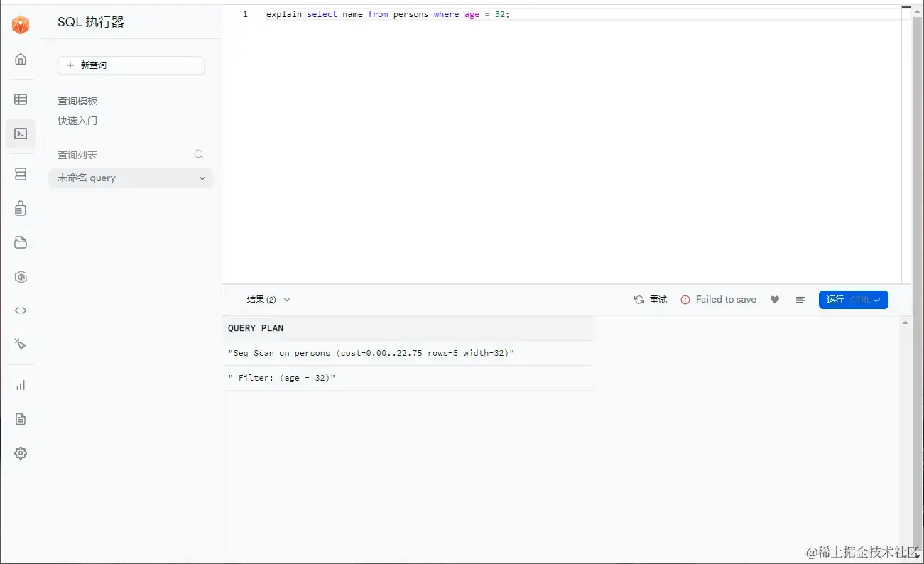
Task: Click the 重试 retry button
Action: tap(651, 300)
